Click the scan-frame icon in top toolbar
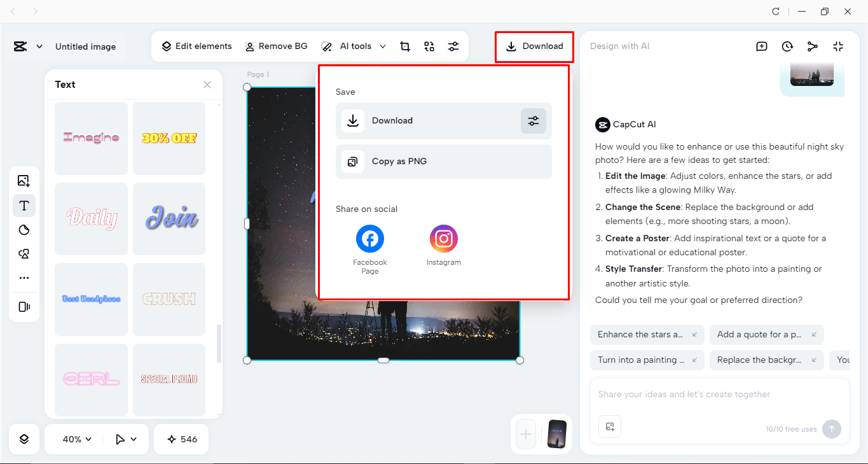 coord(429,46)
